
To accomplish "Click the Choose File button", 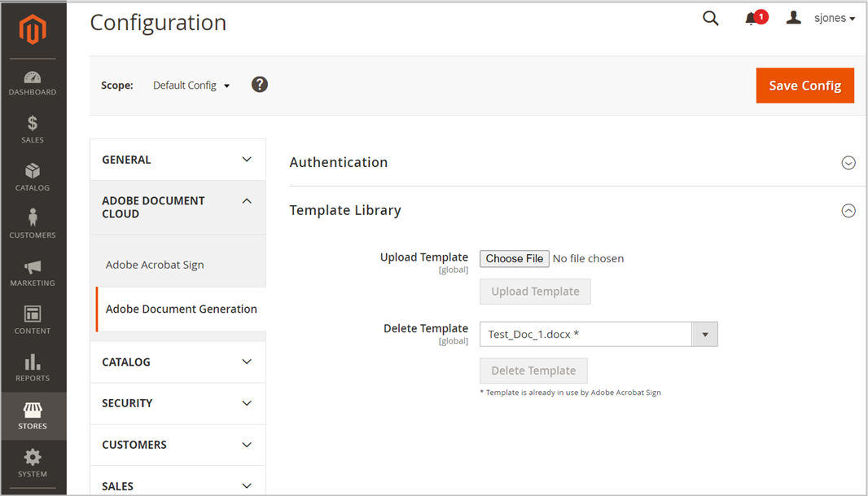I will pyautogui.click(x=515, y=258).
